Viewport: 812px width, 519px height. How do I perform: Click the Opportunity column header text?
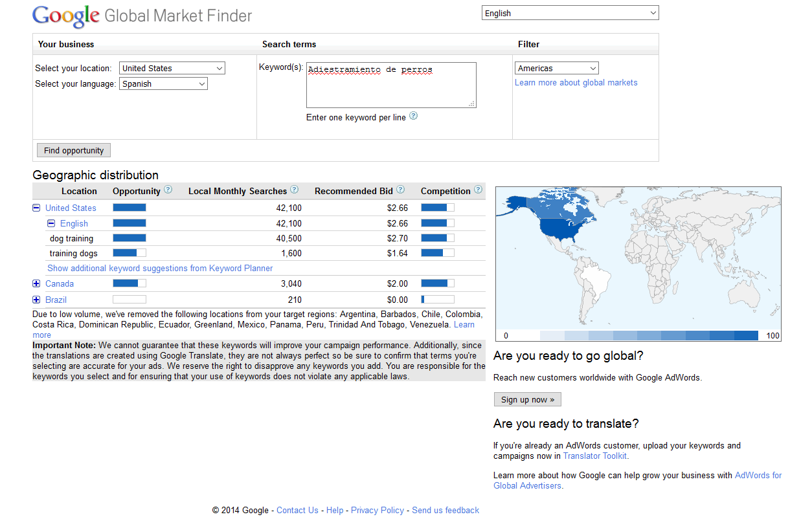click(x=136, y=191)
